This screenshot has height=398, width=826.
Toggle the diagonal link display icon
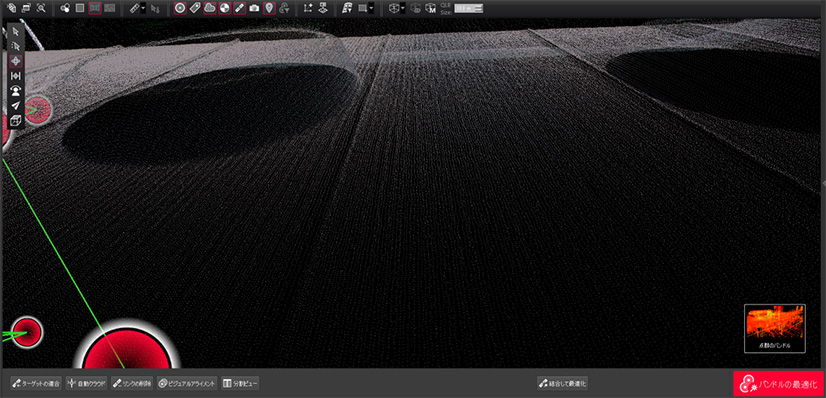pyautogui.click(x=240, y=8)
